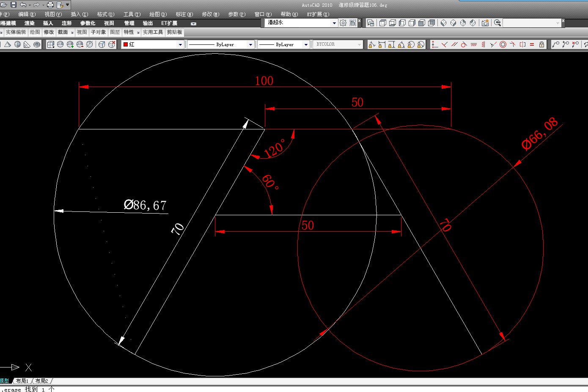This screenshot has height=392, width=588.
Task: Open the 工具(T) menu
Action: 132,14
